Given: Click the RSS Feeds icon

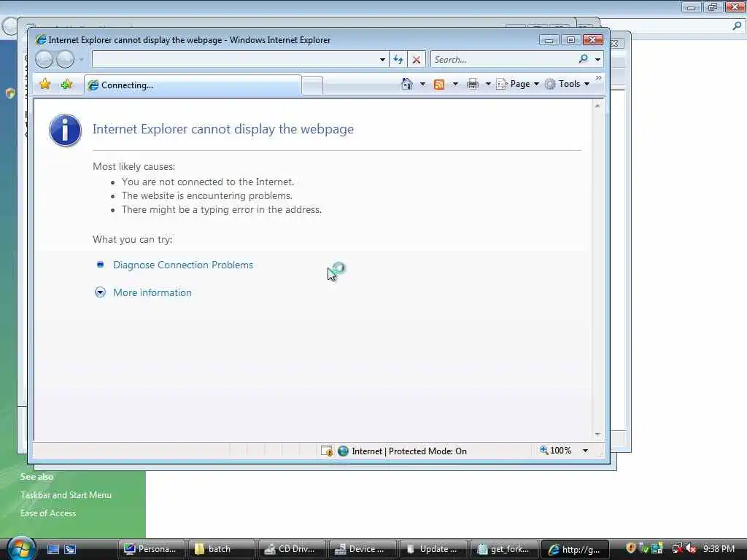Looking at the screenshot, I should [x=438, y=85].
